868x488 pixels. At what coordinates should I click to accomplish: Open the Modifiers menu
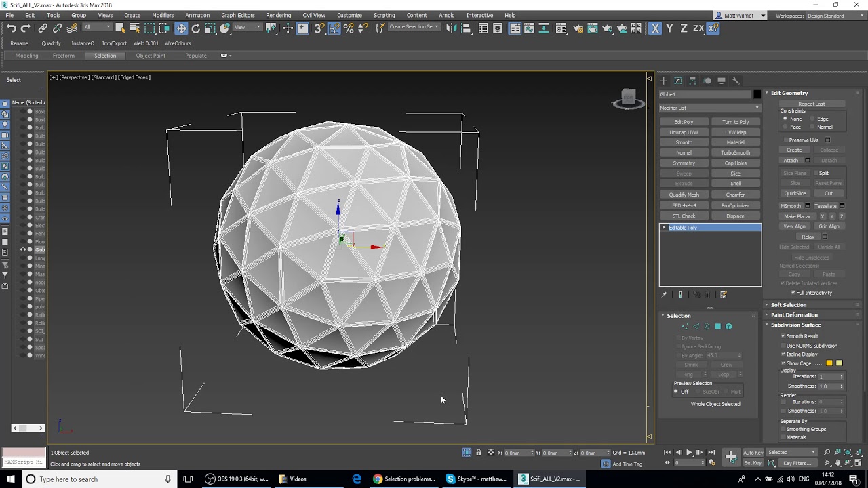click(x=163, y=15)
